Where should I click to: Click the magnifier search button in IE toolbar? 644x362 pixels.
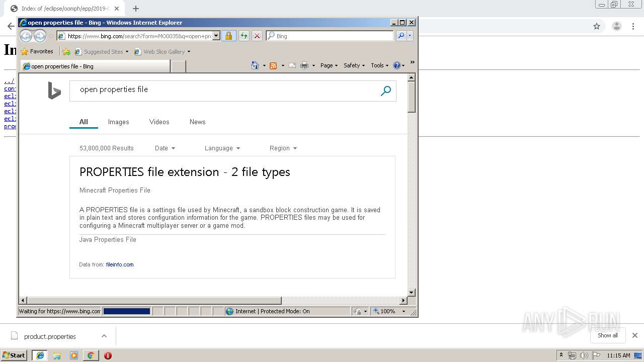tap(401, 36)
